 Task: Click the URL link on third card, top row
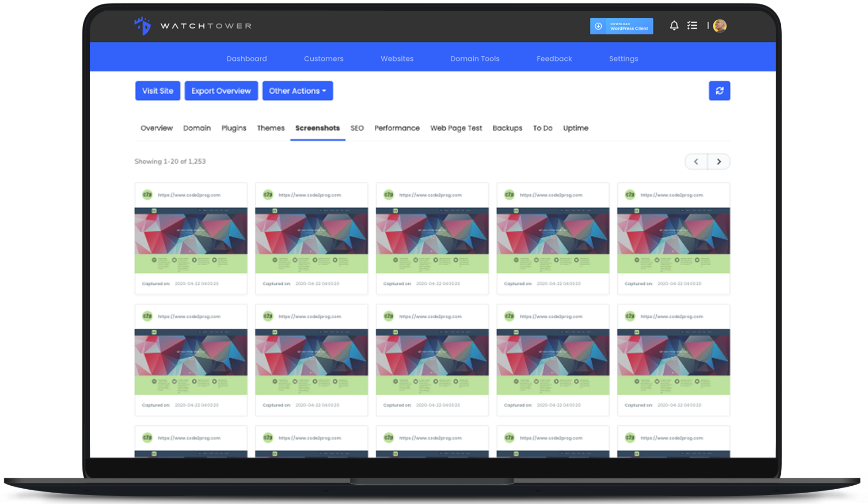click(430, 195)
